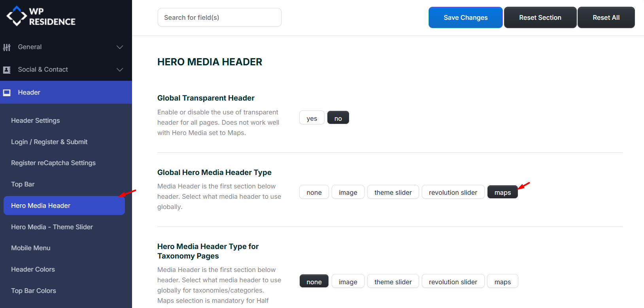Open Login / Register & Submit settings
This screenshot has height=308, width=644.
pos(49,142)
